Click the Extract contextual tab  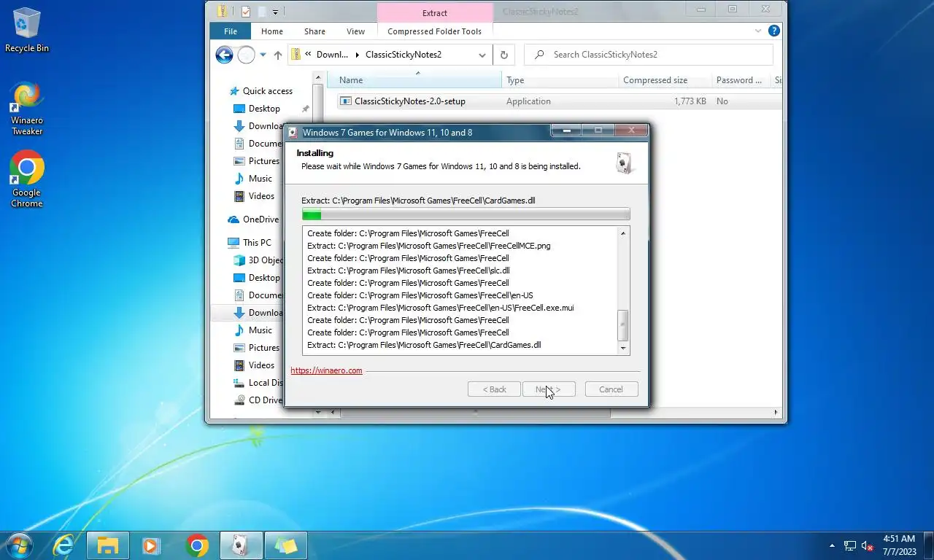pyautogui.click(x=435, y=13)
